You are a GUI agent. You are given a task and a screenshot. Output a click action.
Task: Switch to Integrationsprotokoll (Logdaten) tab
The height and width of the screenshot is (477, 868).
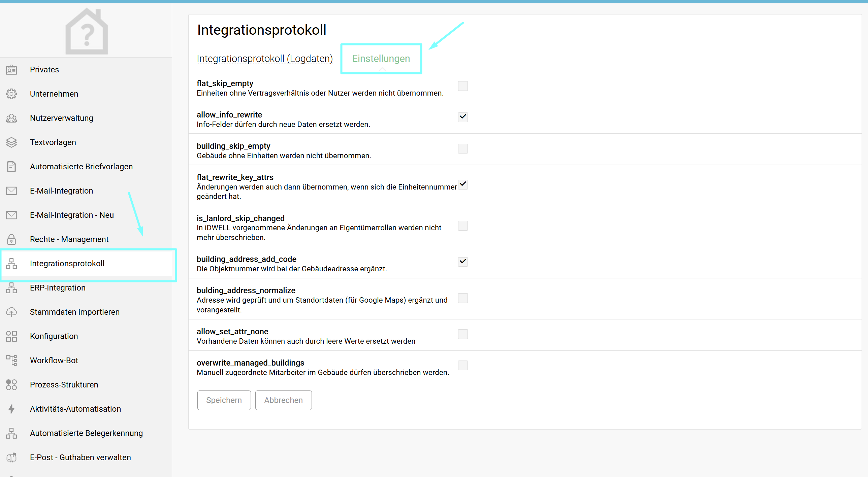point(264,59)
